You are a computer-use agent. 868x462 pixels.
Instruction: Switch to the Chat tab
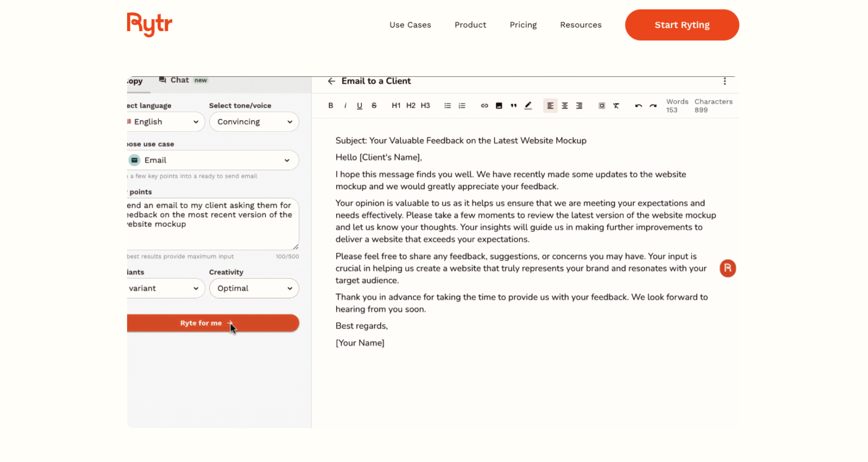tap(178, 80)
